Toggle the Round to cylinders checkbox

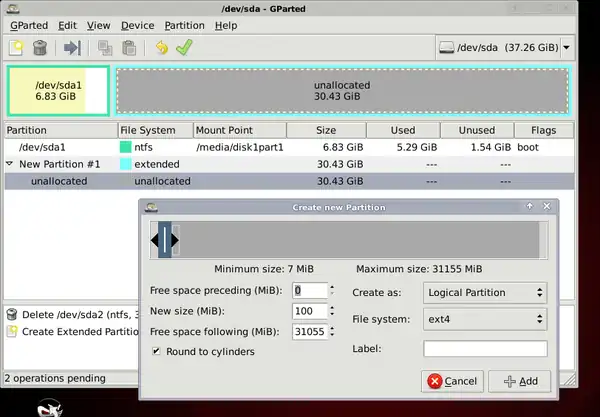(x=157, y=351)
